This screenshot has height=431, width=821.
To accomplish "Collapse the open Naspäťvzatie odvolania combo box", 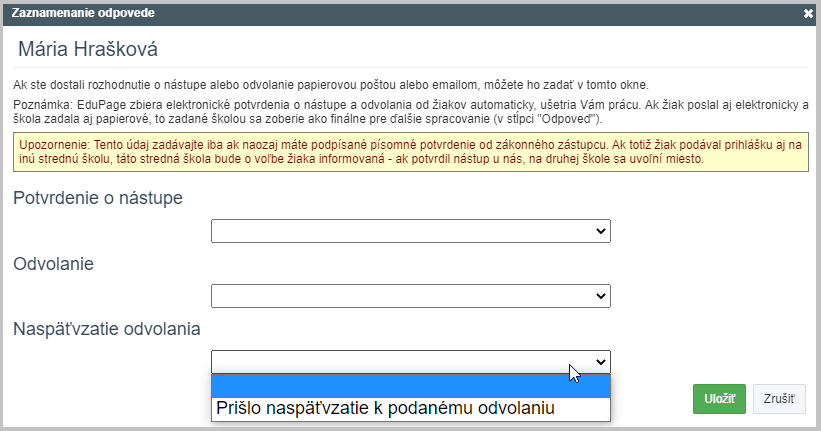I will [x=410, y=362].
